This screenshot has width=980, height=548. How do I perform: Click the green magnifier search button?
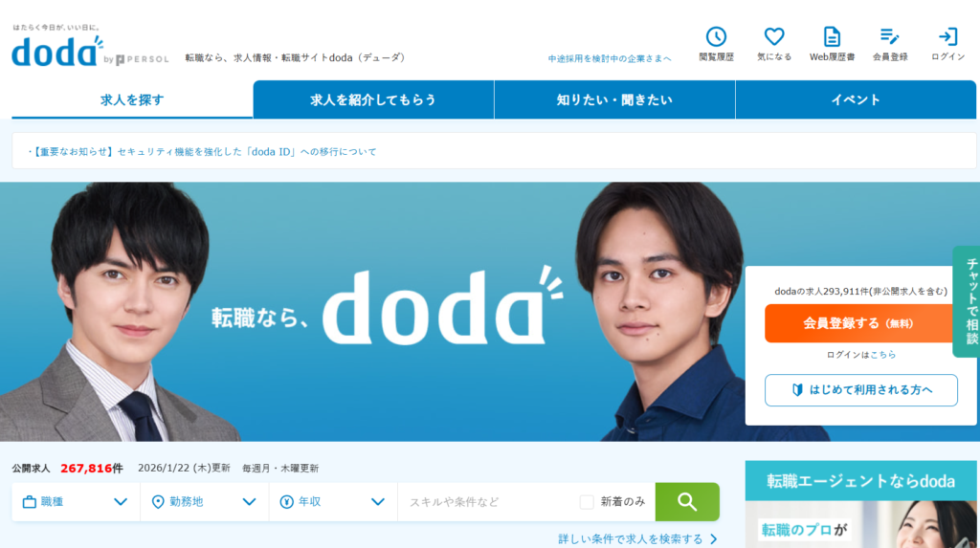pos(687,502)
